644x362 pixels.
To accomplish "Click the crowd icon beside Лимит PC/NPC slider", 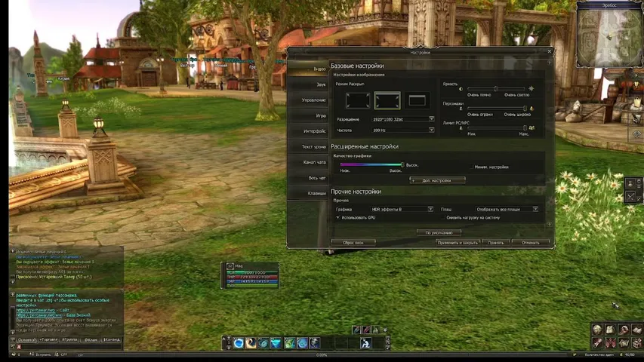I will point(532,128).
